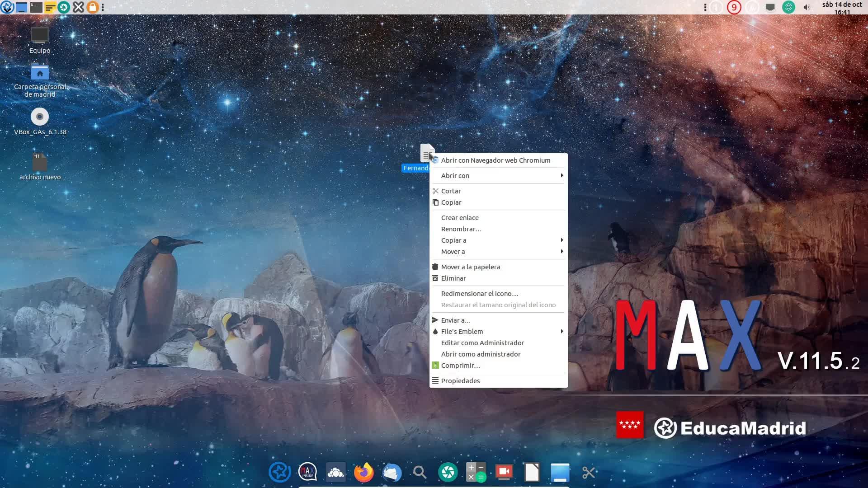The image size is (868, 488).
Task: Click the date and time clock
Action: coord(841,8)
